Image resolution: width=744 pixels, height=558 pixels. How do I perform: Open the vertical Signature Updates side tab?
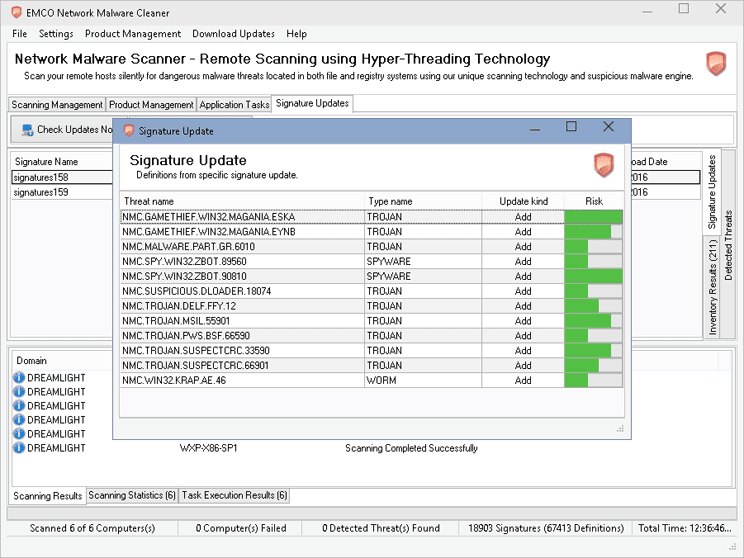pyautogui.click(x=712, y=192)
